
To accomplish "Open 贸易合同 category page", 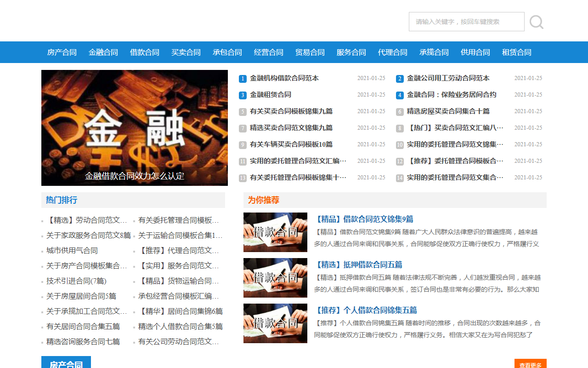I will [x=310, y=52].
